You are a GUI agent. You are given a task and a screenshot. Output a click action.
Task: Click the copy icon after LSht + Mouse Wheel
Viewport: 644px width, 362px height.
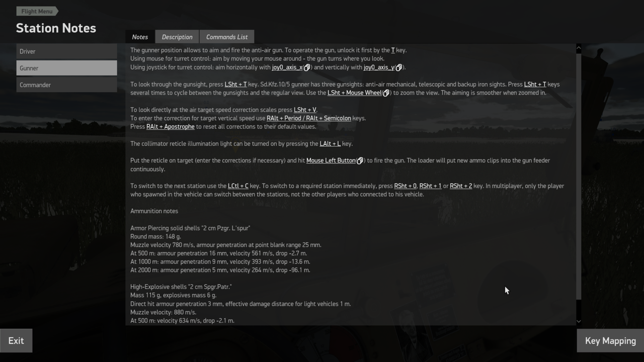click(386, 93)
